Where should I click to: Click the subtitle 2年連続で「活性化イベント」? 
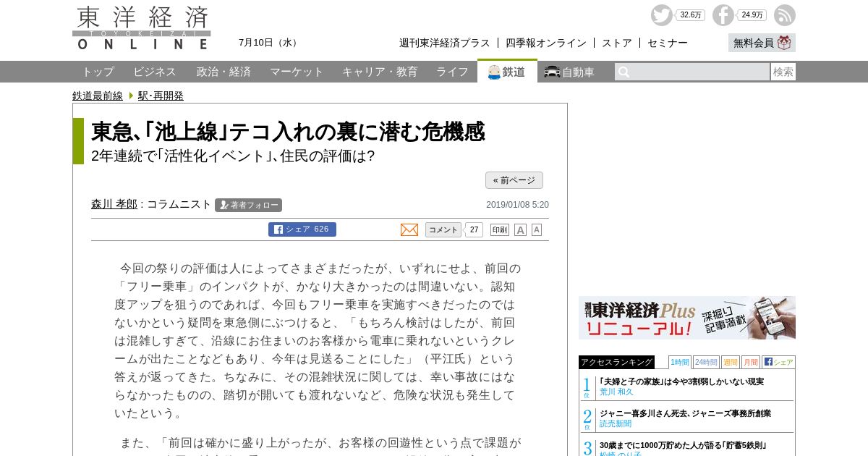(x=233, y=156)
